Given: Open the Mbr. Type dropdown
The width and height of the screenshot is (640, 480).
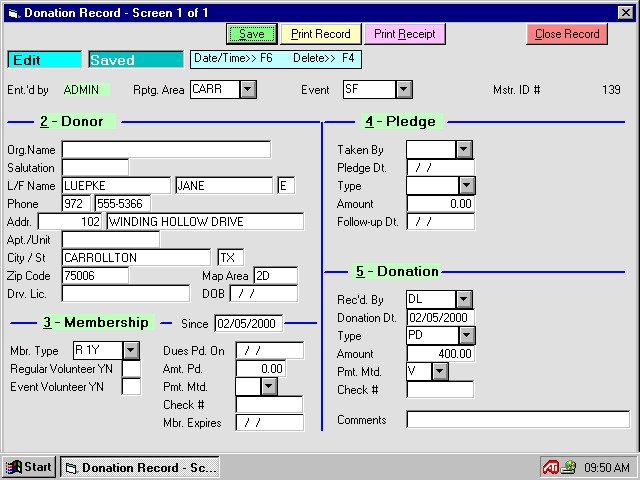Looking at the screenshot, I should click(131, 350).
